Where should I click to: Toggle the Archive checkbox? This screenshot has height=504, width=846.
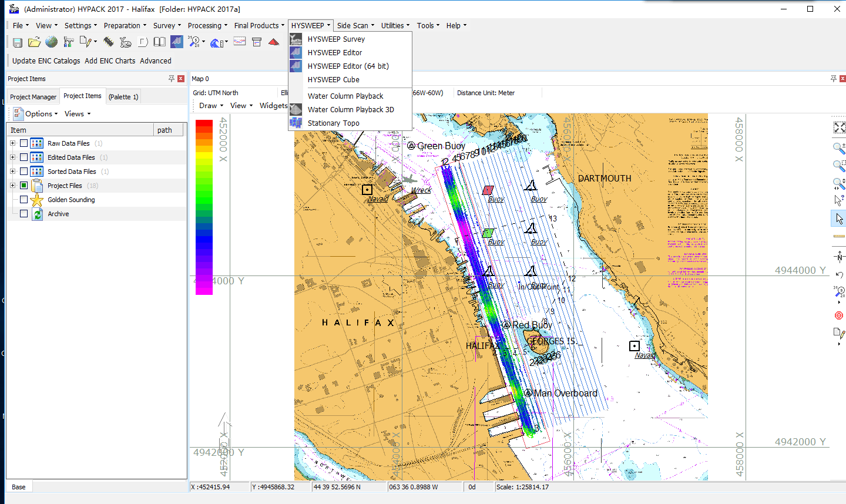point(23,214)
